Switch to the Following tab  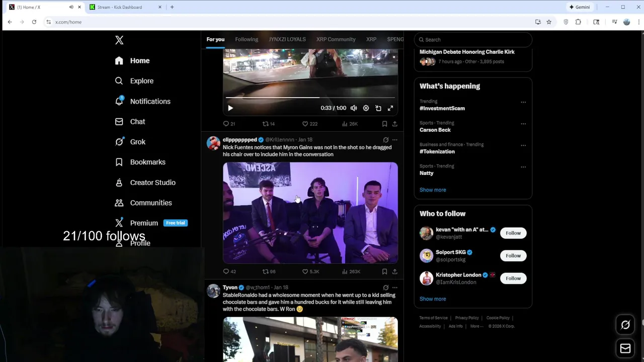(x=247, y=39)
